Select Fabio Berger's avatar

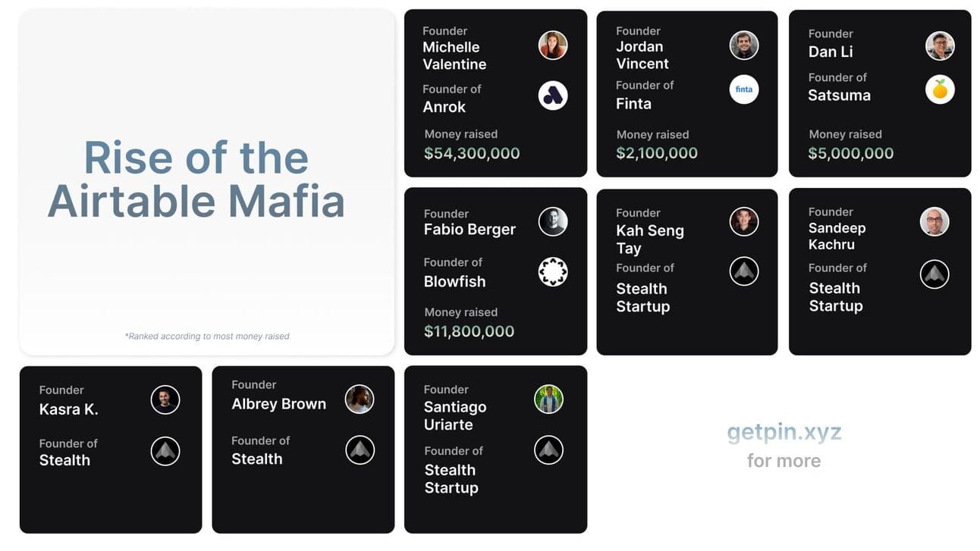pos(553,221)
